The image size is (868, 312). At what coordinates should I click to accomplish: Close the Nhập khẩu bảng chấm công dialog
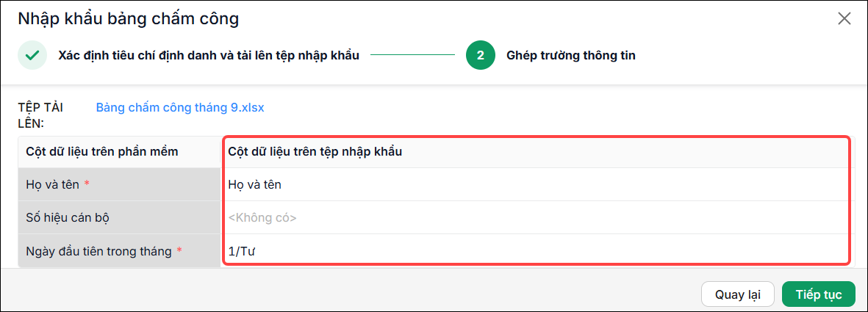coord(844,19)
